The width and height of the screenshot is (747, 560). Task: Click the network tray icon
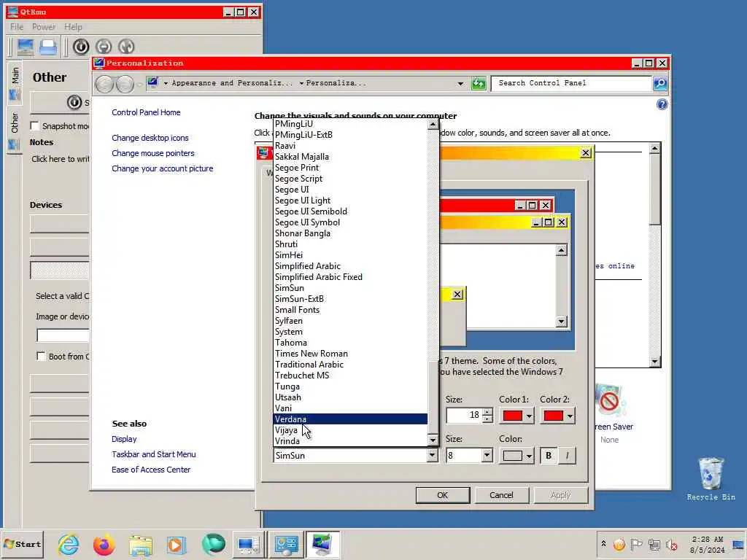coord(654,544)
